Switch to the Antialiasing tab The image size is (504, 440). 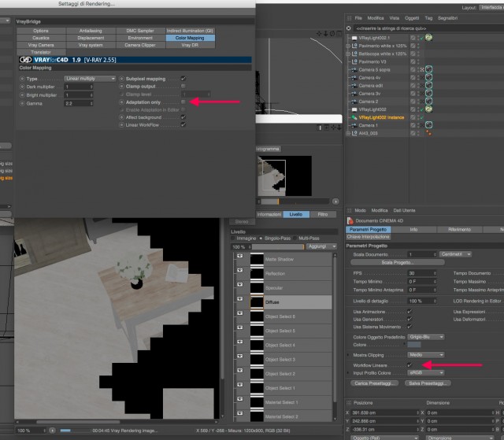click(x=91, y=31)
